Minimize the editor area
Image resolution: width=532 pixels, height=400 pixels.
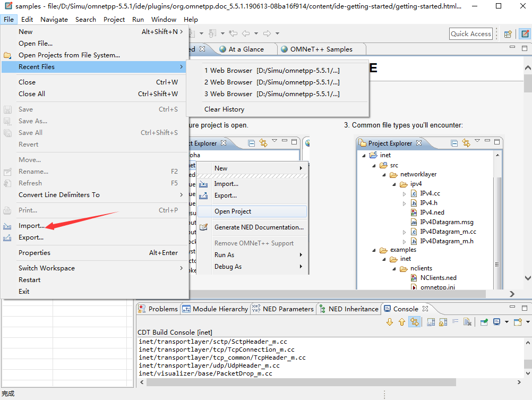[x=512, y=47]
